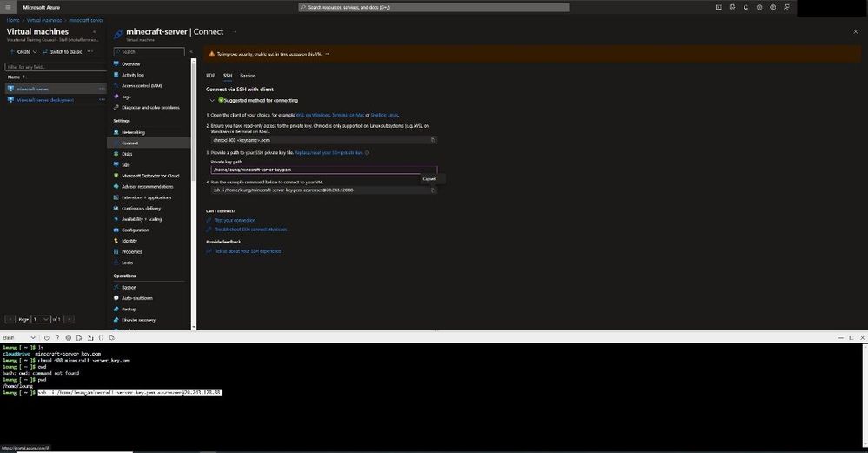Switch to the RDP tab

[x=210, y=76]
